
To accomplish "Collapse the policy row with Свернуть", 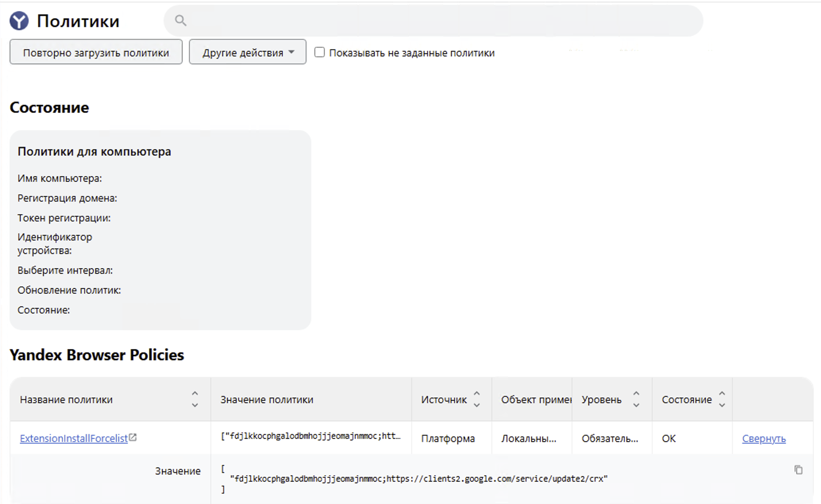I will coord(764,439).
